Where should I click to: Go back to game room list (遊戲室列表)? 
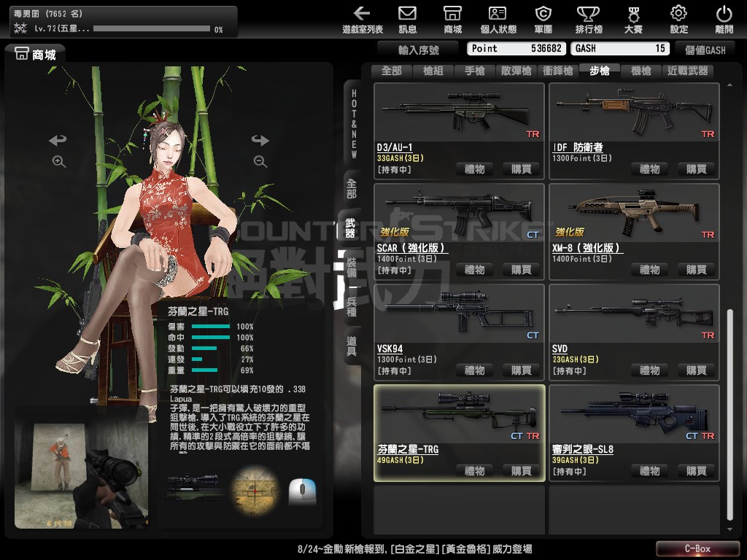tap(363, 20)
